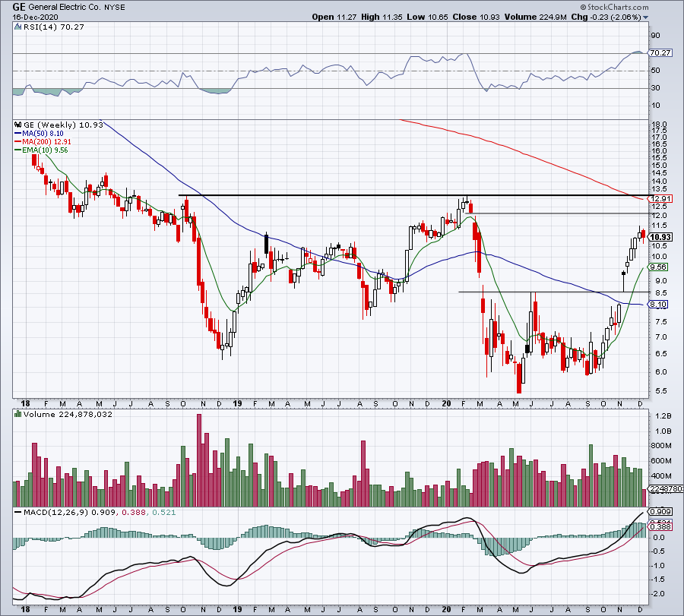Click the 5.5 price axis label
The height and width of the screenshot is (616, 684).
(x=661, y=391)
